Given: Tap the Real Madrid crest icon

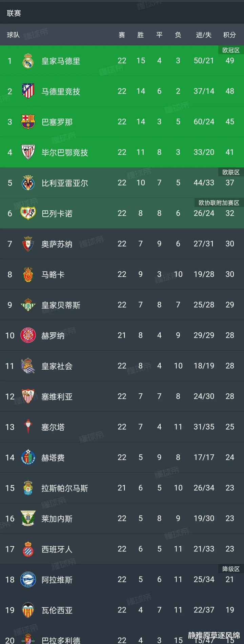Looking at the screenshot, I should point(28,61).
